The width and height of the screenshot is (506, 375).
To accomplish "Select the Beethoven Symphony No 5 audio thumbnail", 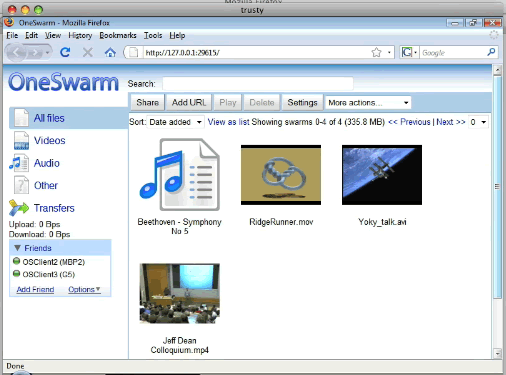I will (179, 174).
